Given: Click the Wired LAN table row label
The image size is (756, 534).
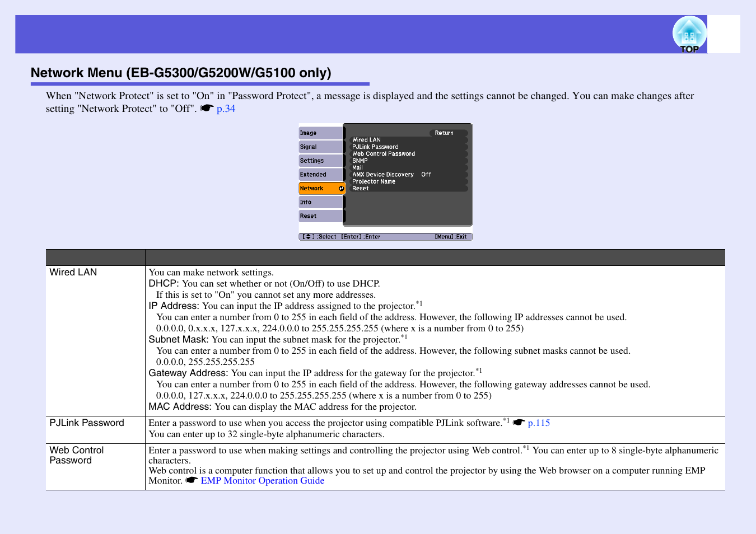Looking at the screenshot, I should [x=73, y=272].
